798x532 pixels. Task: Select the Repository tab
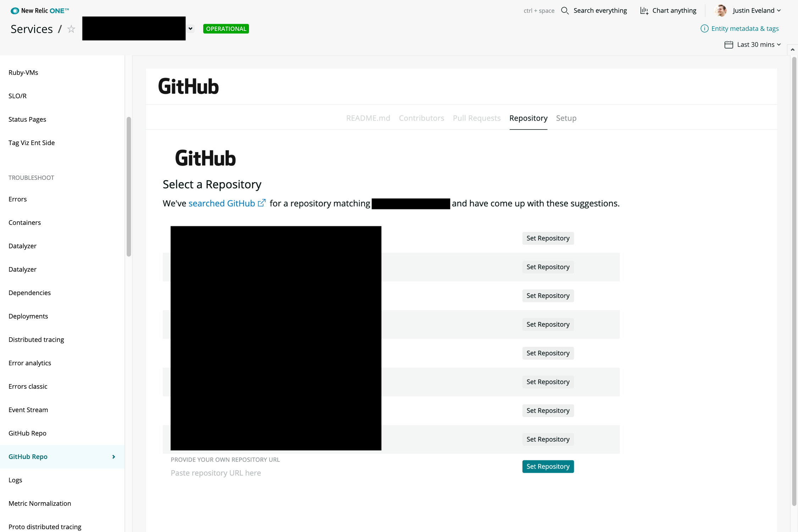pos(528,117)
